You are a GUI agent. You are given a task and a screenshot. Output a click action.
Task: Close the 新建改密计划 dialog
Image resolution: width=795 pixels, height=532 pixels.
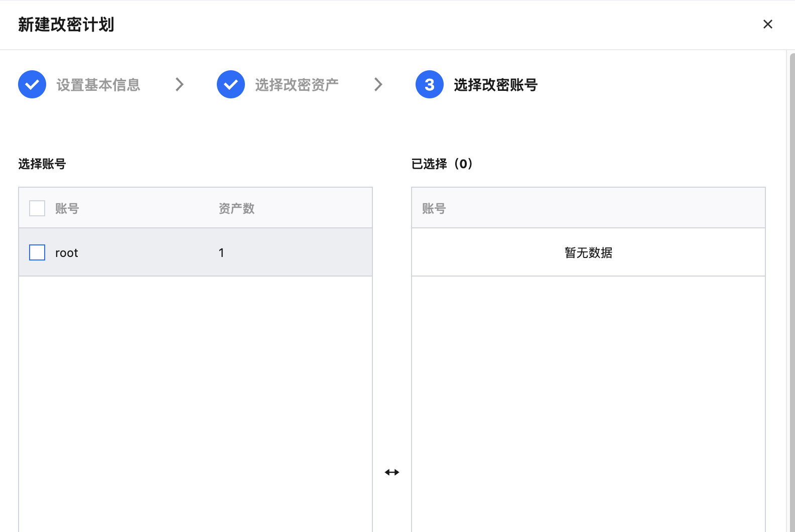(767, 24)
